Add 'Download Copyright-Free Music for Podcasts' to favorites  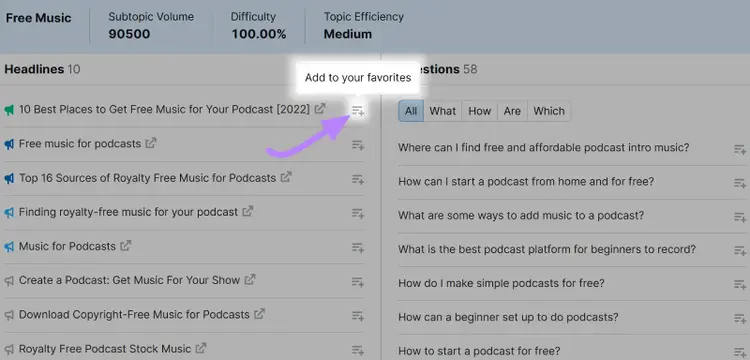click(358, 316)
